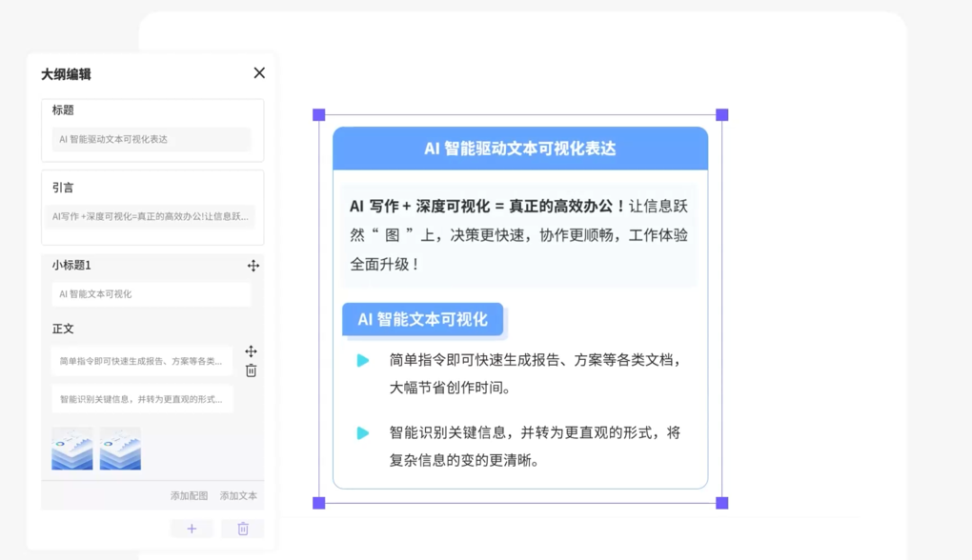Click the bottom-right resize handle of the card
This screenshot has height=560, width=972.
pos(722,503)
